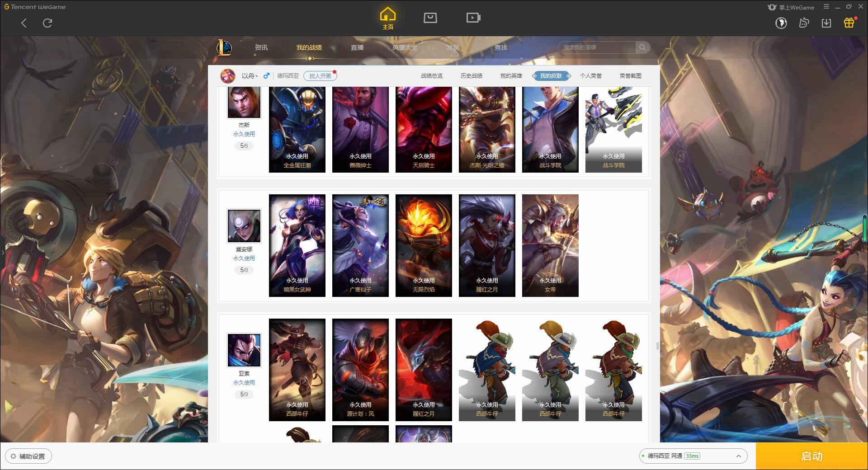Open the video camera icon tab

(x=473, y=18)
